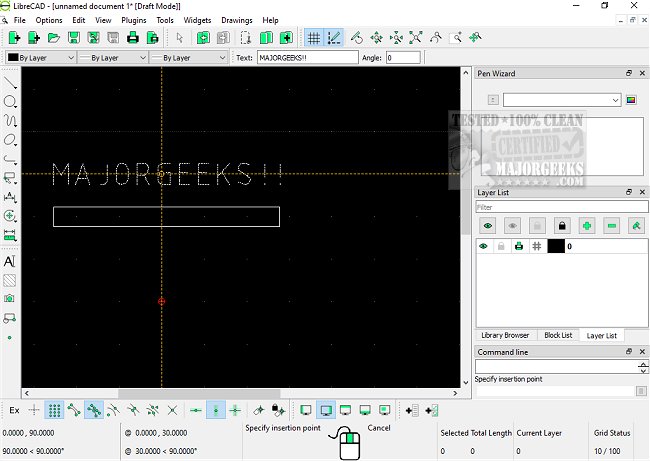Select the pointer selection tool
The image size is (650, 461).
pos(180,38)
